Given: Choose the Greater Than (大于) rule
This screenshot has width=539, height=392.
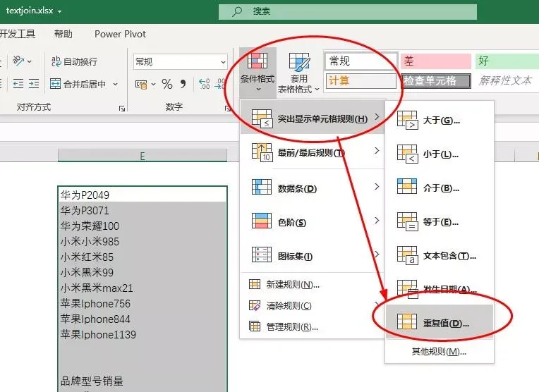Looking at the screenshot, I should click(440, 121).
